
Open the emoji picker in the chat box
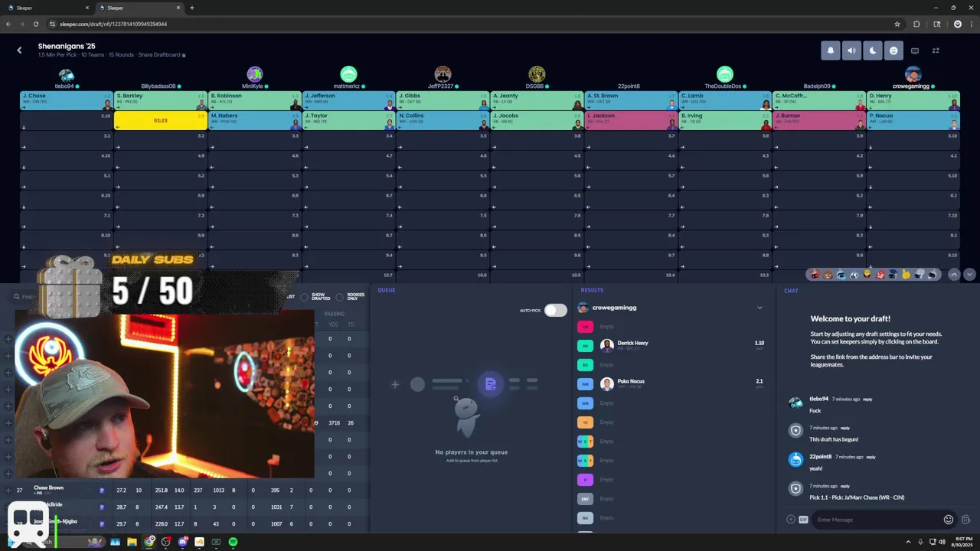tap(949, 520)
